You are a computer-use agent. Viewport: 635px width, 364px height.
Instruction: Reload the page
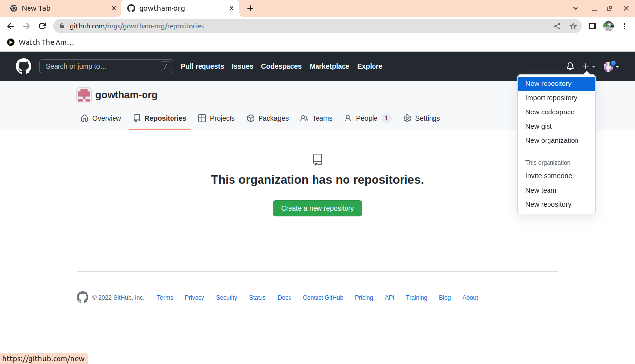click(42, 26)
